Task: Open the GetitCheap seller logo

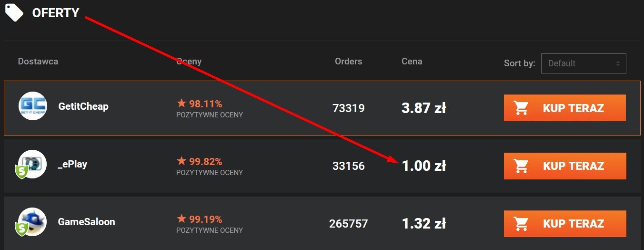Action: pos(33,106)
